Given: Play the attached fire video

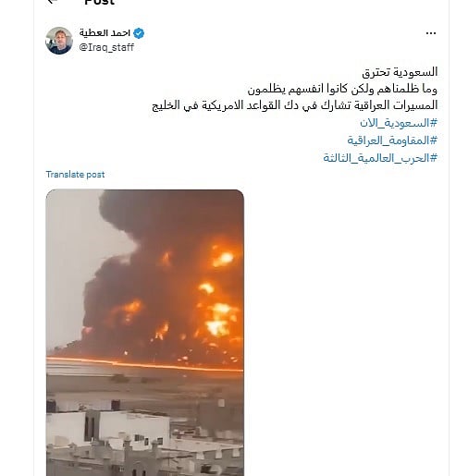Looking at the screenshot, I should 145,333.
